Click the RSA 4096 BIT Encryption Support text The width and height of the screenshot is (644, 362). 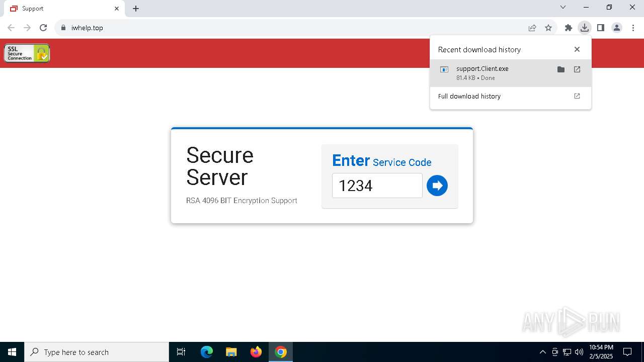242,200
